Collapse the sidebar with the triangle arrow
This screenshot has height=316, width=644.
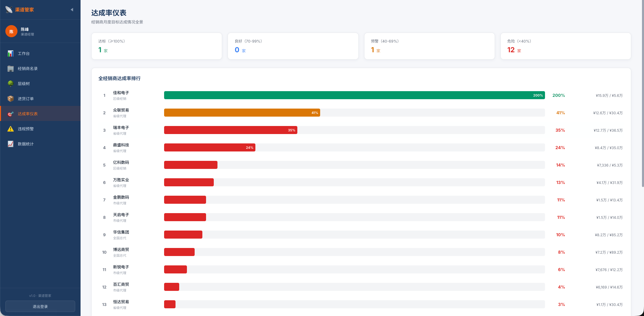click(x=72, y=10)
